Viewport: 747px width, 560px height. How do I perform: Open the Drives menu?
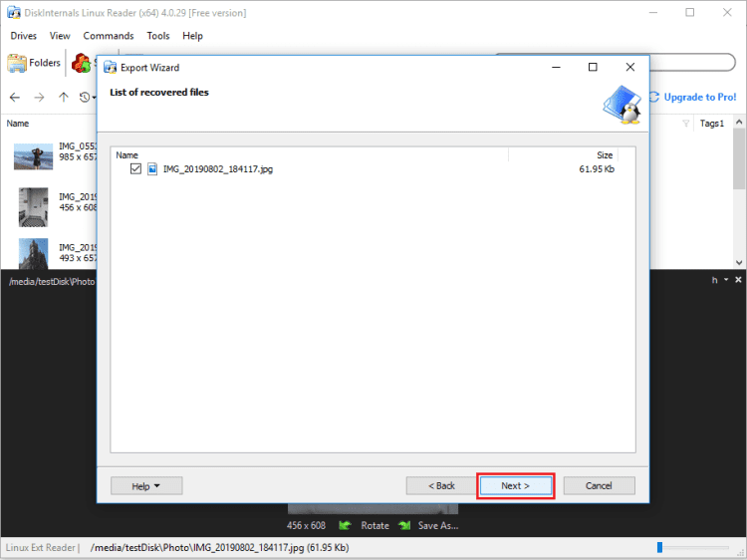(23, 36)
